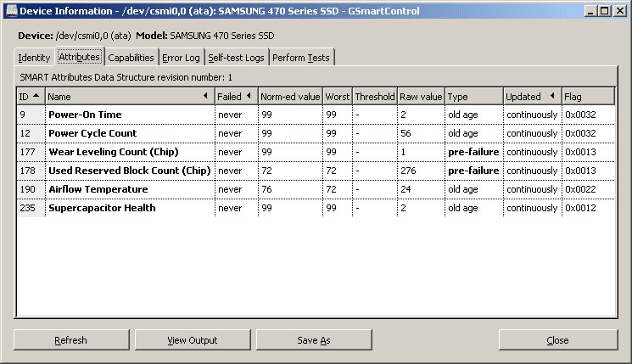Screen dimensions: 632x364
Task: Sort by the Threshold column header
Action: 375,97
